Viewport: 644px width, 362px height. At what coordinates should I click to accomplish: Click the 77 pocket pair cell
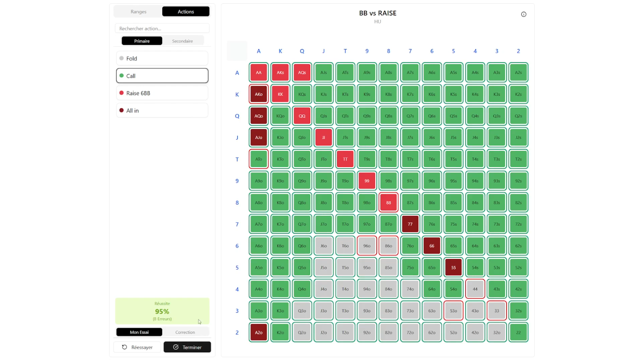coord(410,224)
